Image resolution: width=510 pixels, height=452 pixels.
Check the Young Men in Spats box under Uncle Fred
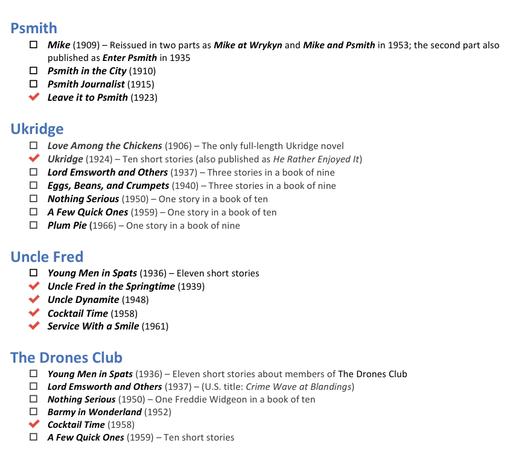click(x=33, y=273)
